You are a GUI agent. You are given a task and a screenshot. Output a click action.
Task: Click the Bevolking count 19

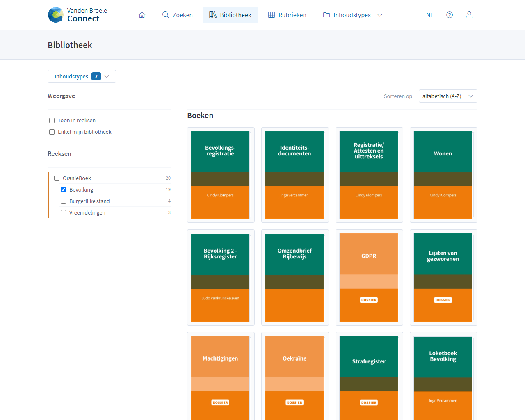click(x=168, y=189)
